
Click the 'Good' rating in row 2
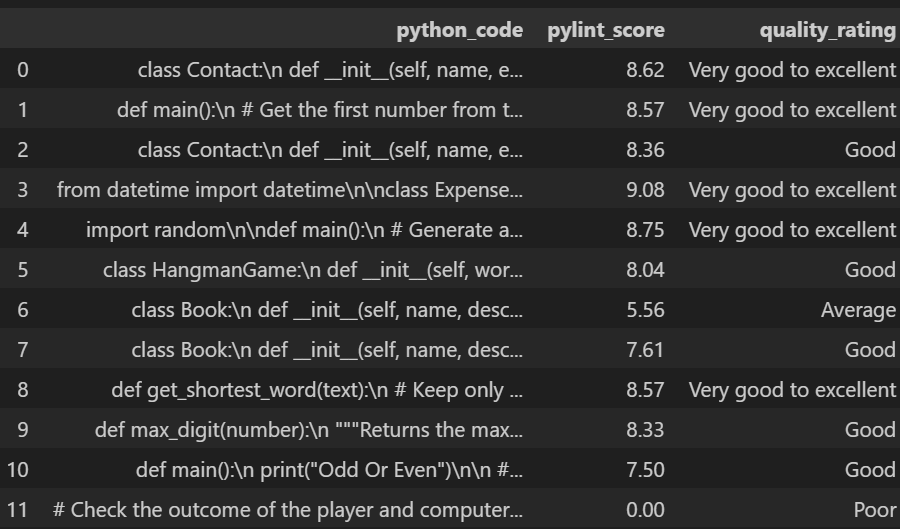[x=870, y=150]
